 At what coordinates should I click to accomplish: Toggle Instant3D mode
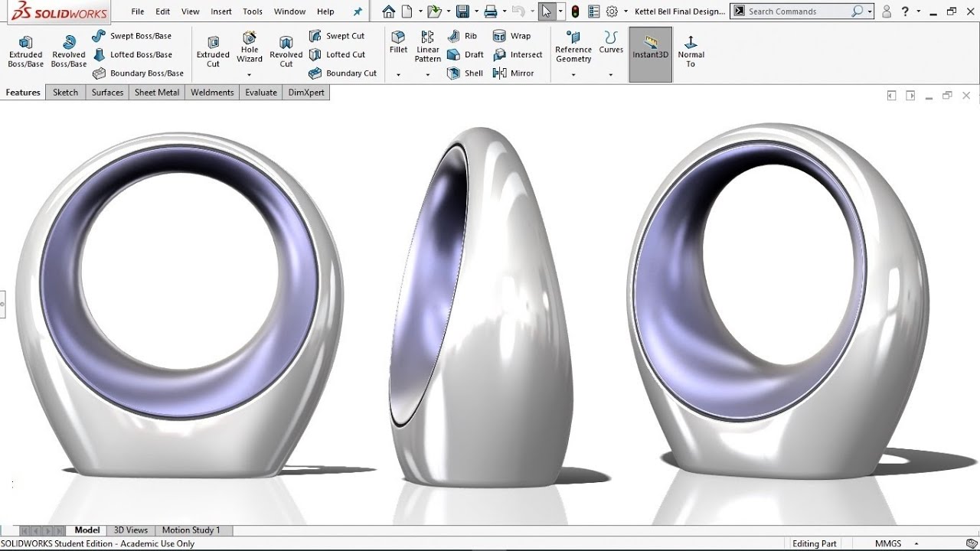tap(650, 54)
